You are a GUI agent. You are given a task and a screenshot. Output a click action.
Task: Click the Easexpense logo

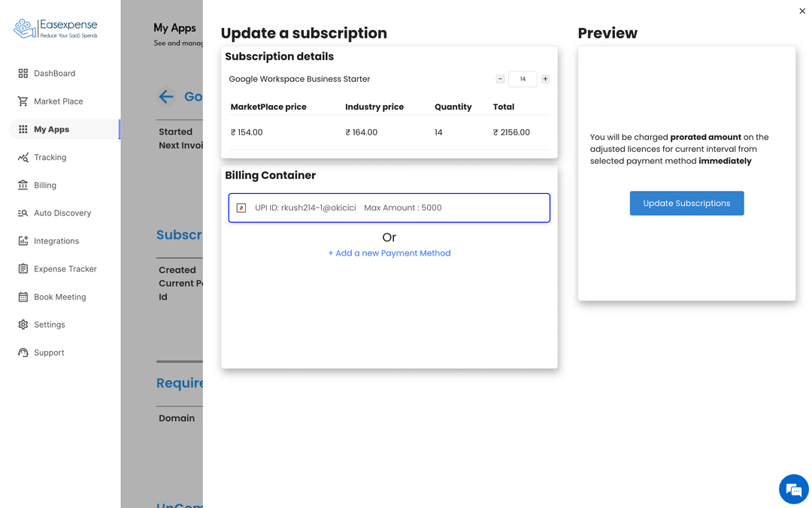point(56,29)
